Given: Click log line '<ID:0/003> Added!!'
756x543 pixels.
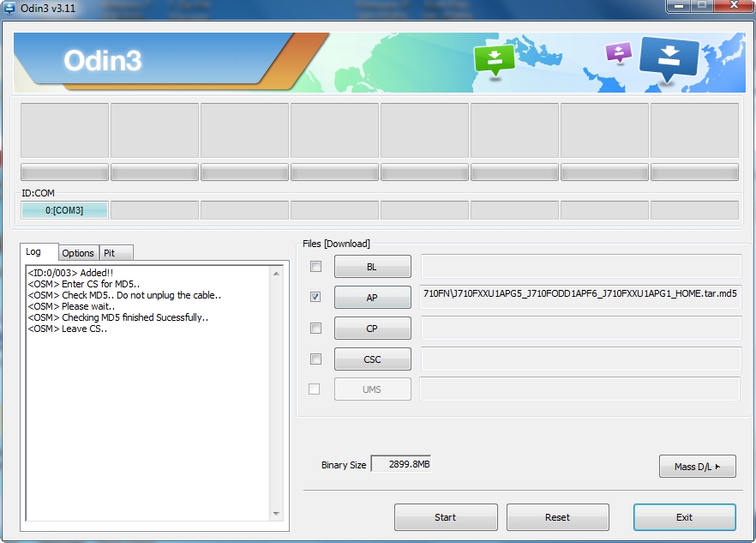Looking at the screenshot, I should pos(70,273).
